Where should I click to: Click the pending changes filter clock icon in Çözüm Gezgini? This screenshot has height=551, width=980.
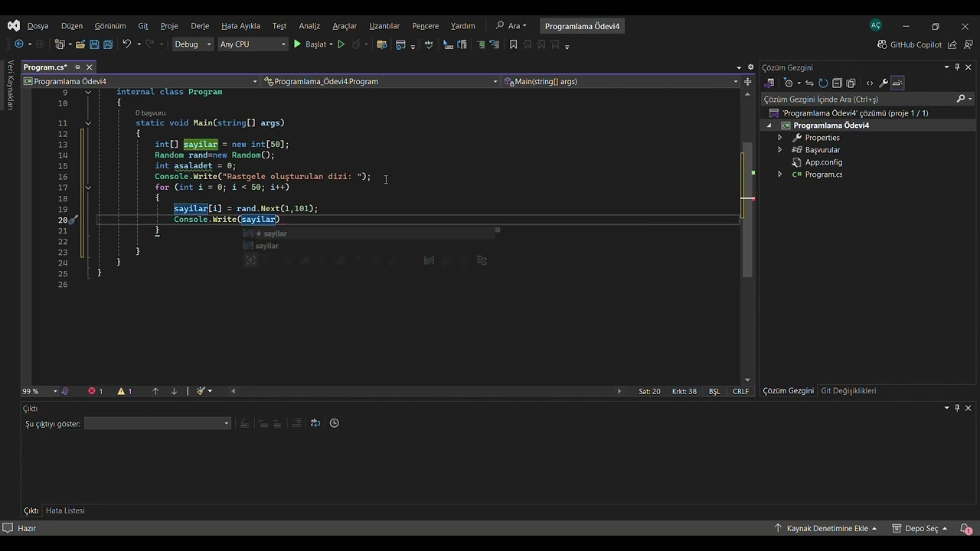(x=789, y=83)
